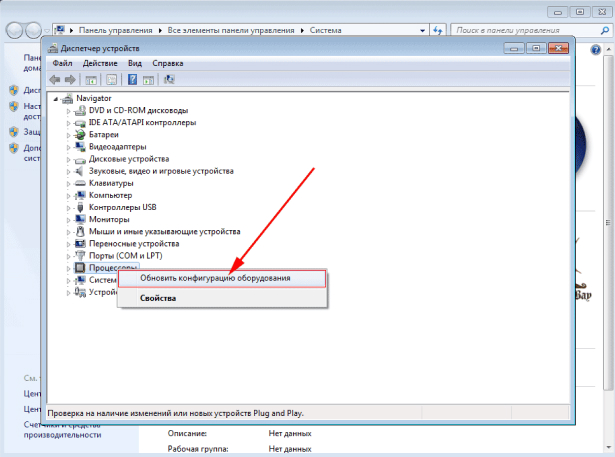Click the Дисковые устройства disk icon
615x457 pixels.
click(80, 160)
